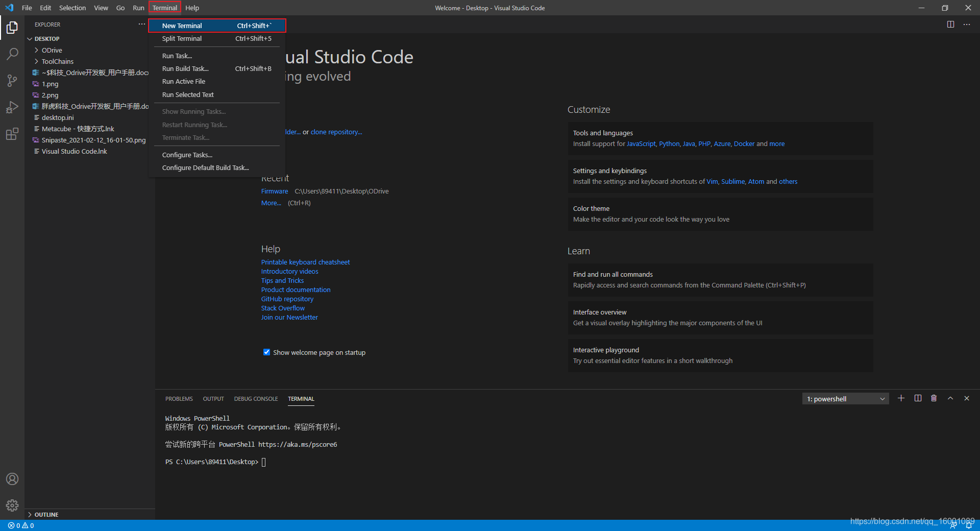The width and height of the screenshot is (980, 531).
Task: Open the Stack Overflow link
Action: point(283,308)
